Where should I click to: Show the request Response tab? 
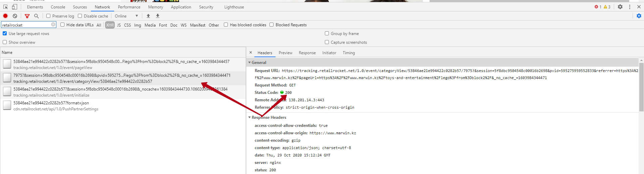click(x=307, y=53)
